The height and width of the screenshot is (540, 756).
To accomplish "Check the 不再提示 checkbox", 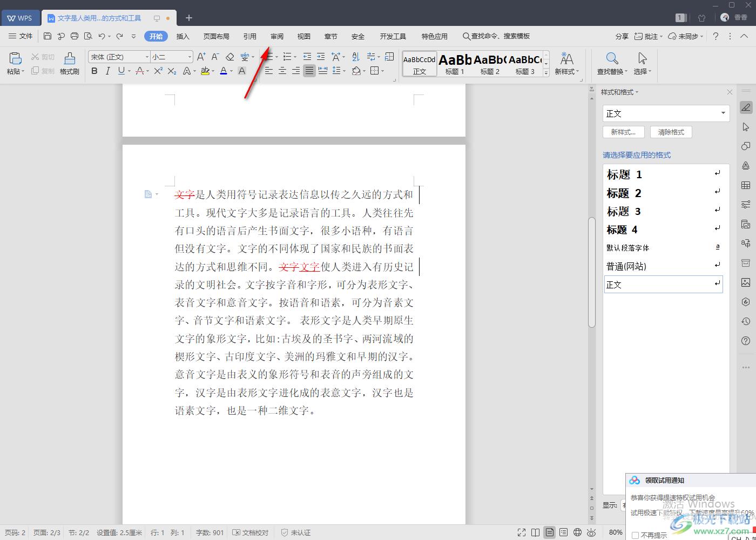I will pos(635,536).
